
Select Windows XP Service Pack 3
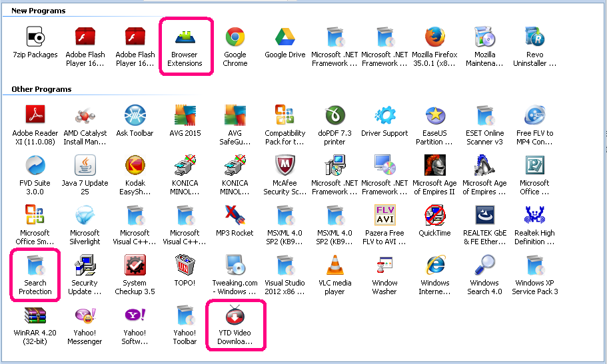[534, 265]
